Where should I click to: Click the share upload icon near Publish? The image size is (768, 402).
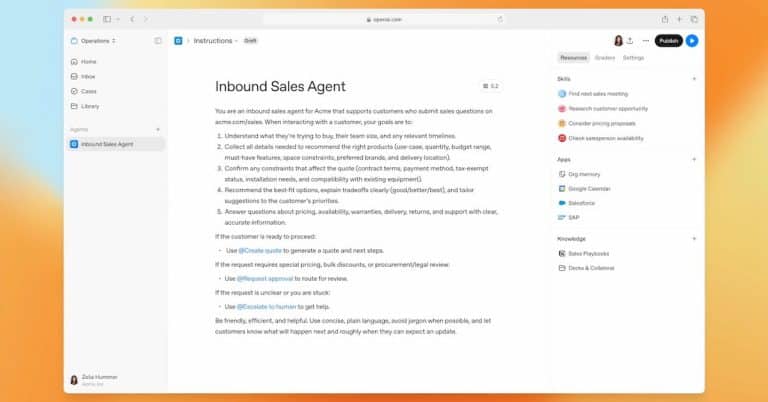click(630, 41)
